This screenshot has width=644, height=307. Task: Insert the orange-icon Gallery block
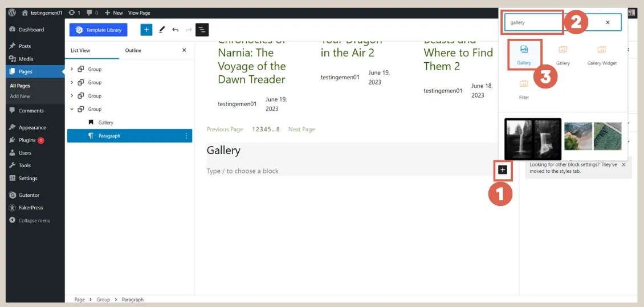[x=563, y=54]
